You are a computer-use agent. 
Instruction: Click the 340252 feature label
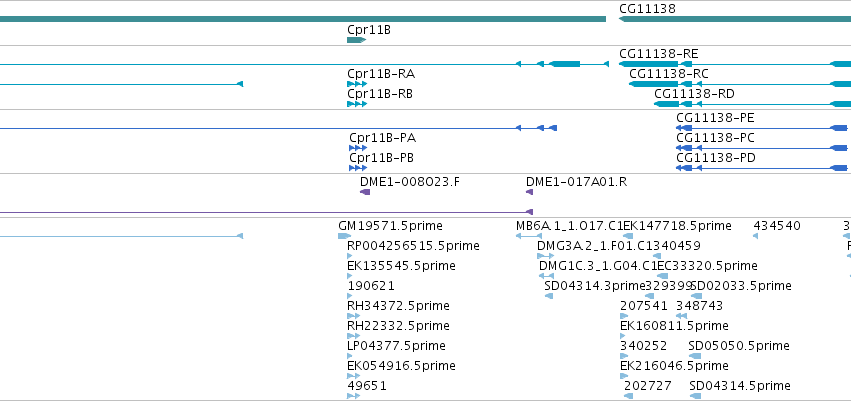click(644, 346)
